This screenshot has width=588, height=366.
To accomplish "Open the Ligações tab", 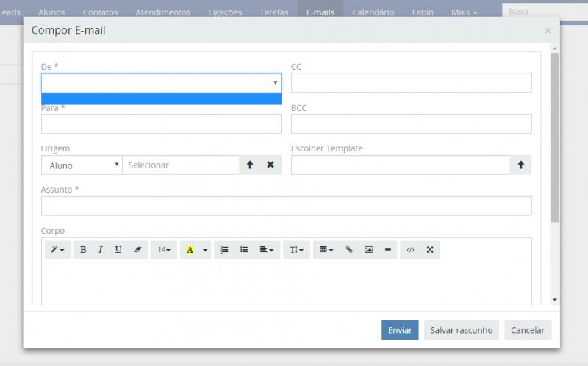I will tap(225, 12).
